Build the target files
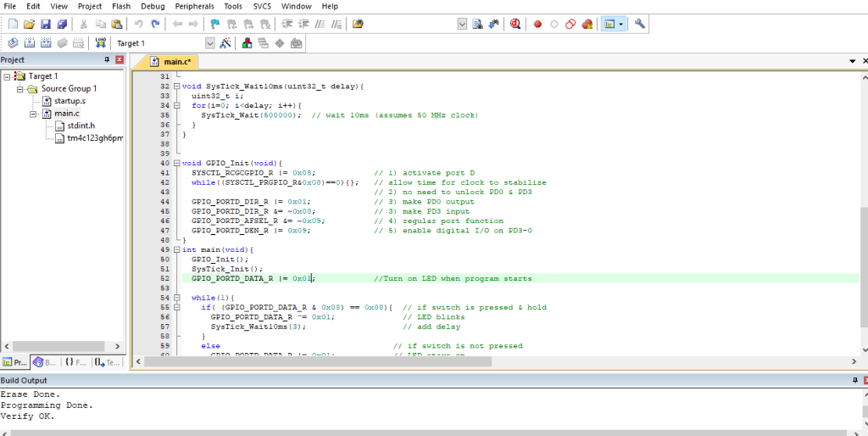The height and width of the screenshot is (436, 868). coord(30,42)
